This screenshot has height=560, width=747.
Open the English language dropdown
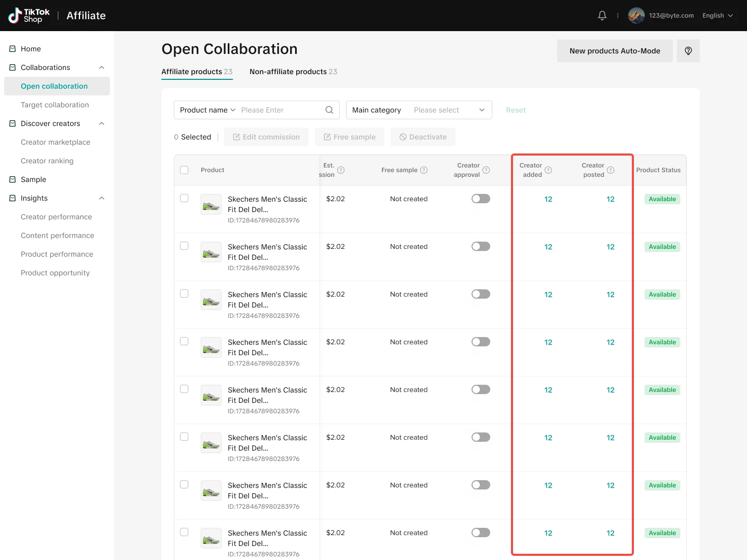pyautogui.click(x=717, y=16)
